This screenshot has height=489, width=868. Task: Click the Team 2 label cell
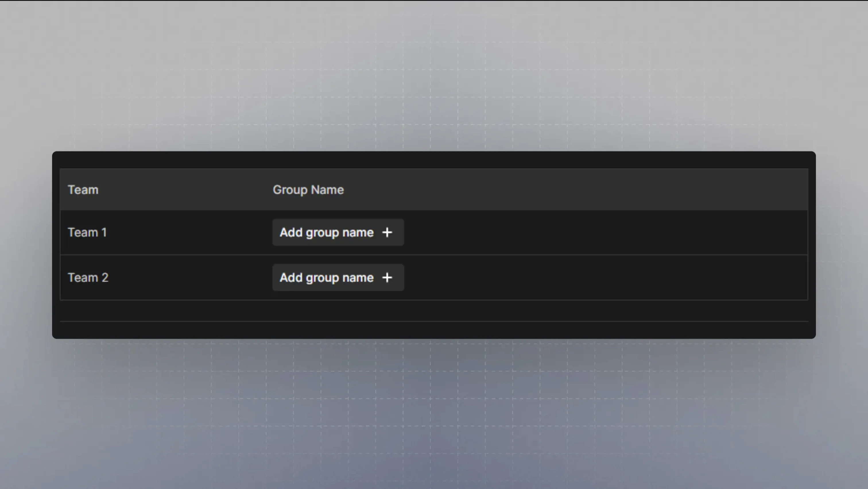click(x=88, y=278)
